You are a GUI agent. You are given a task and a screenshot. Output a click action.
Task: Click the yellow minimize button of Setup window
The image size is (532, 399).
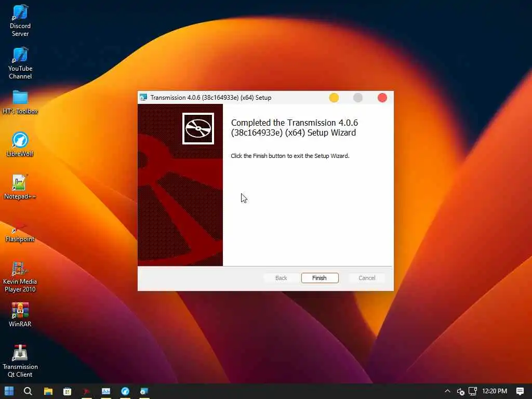coord(334,98)
